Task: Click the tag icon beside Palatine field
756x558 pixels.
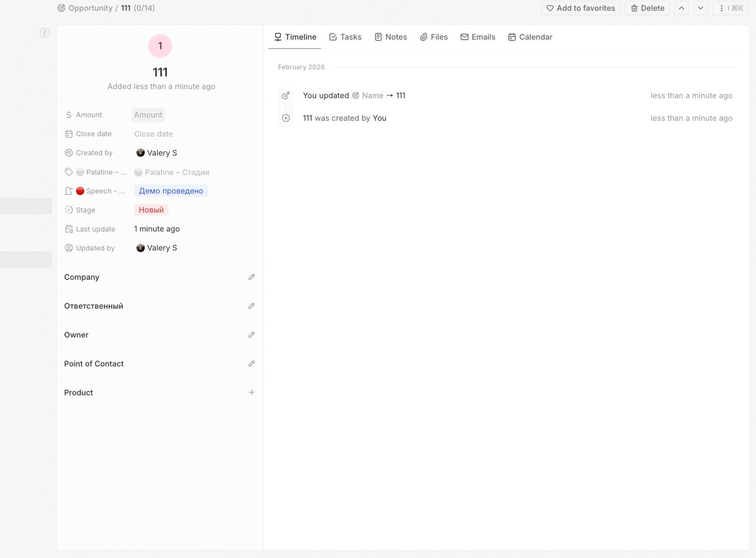Action: 69,172
